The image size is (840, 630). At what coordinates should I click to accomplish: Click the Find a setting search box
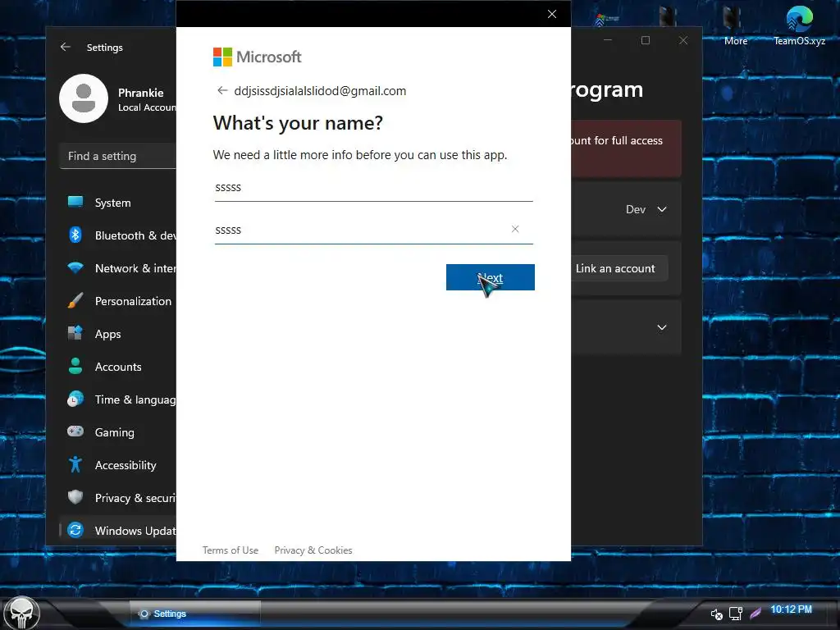pyautogui.click(x=118, y=156)
